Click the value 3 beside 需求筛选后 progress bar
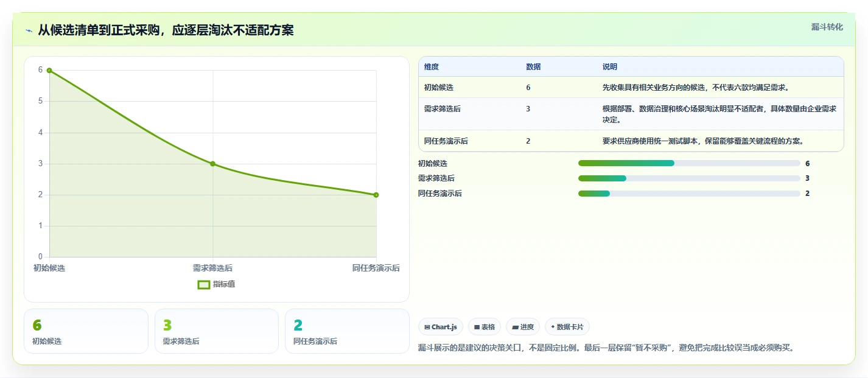868x378 pixels. coord(807,178)
